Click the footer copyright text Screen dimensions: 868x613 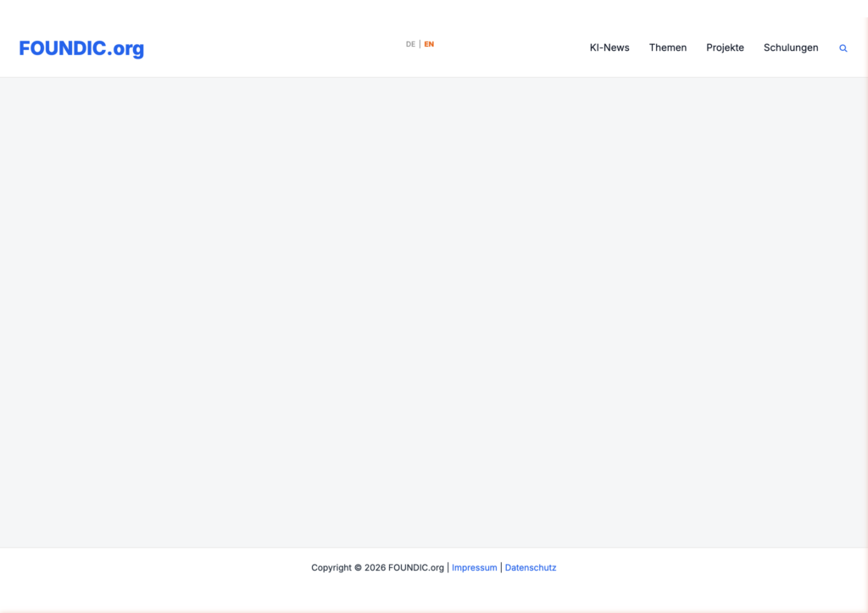pyautogui.click(x=377, y=568)
